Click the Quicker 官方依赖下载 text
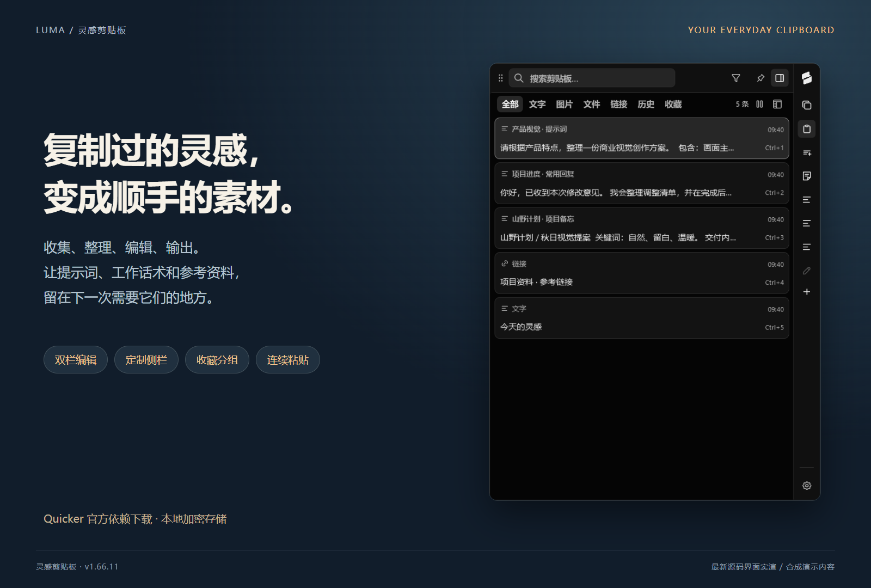The height and width of the screenshot is (588, 871). pos(98,519)
